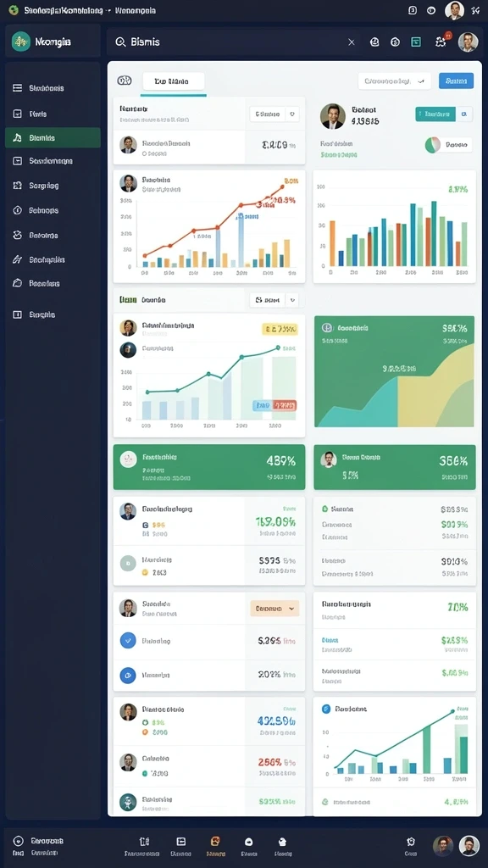Screen dimensions: 488x868
Task: Clear the search using the X icon
Action: coord(352,42)
